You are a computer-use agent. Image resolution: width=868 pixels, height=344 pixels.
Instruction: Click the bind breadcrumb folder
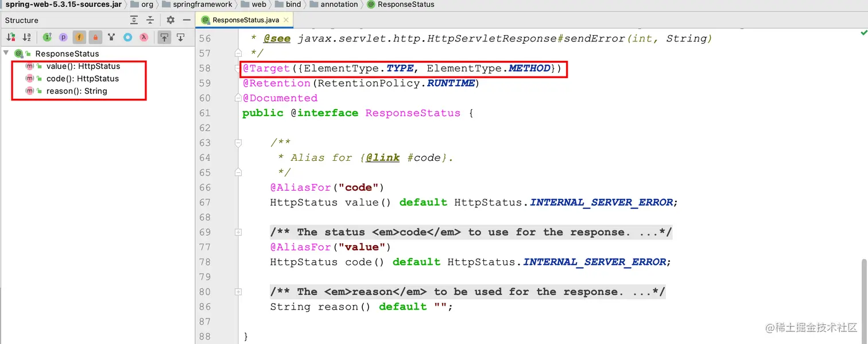[288, 4]
